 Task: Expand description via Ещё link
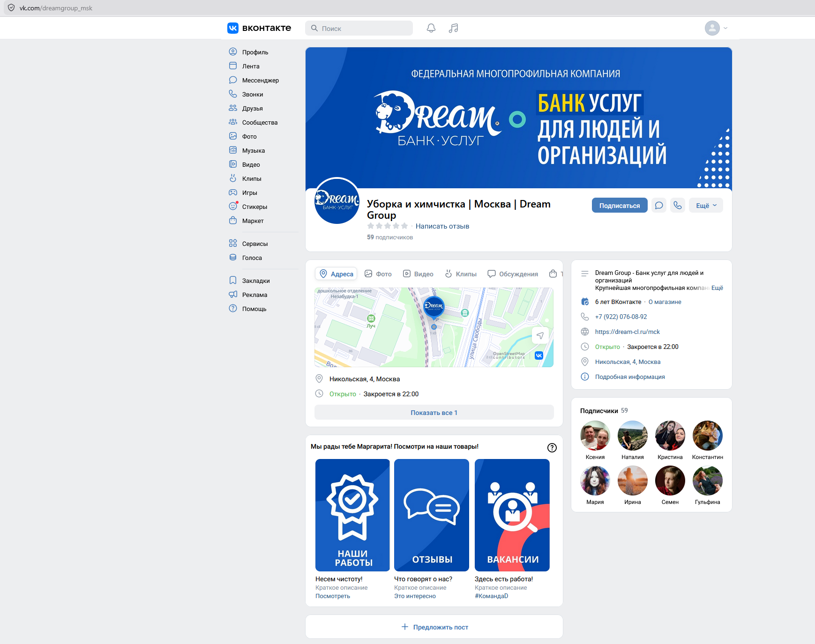tap(717, 288)
